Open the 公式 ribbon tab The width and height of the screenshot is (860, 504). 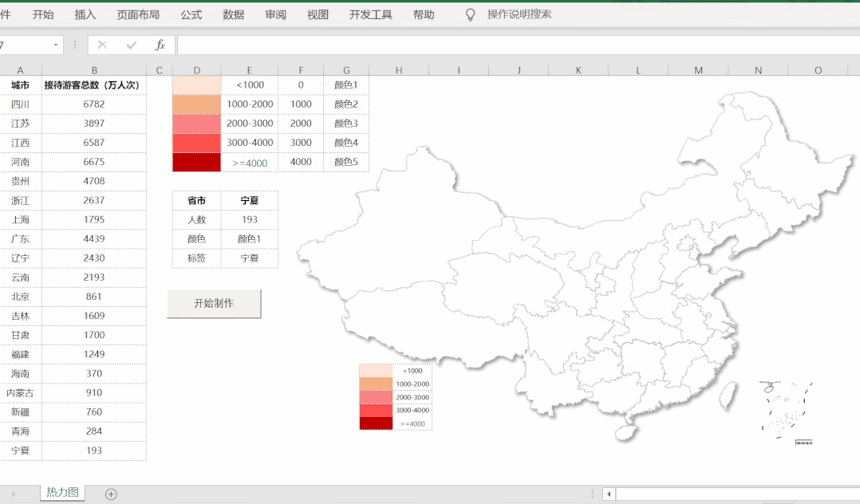click(x=191, y=15)
